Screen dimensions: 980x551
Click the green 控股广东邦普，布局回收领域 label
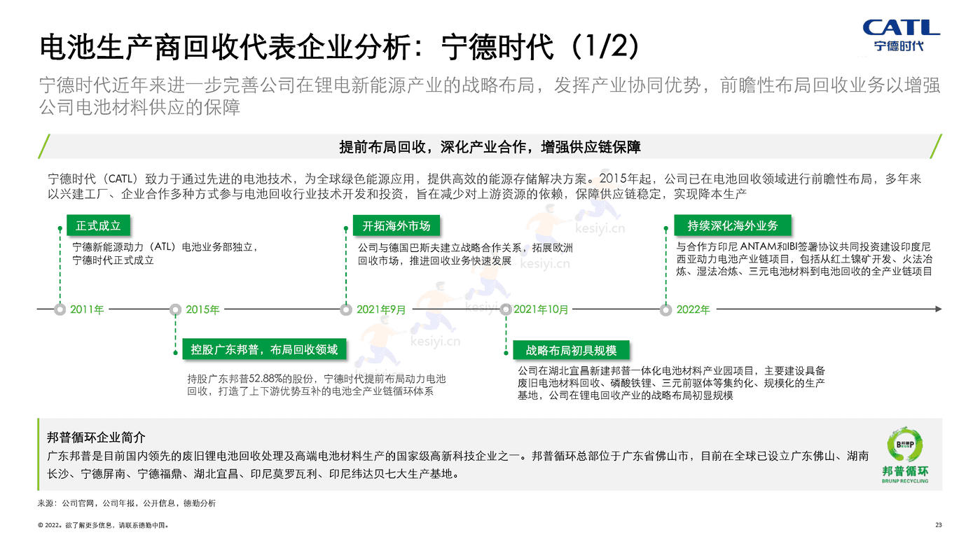[264, 349]
